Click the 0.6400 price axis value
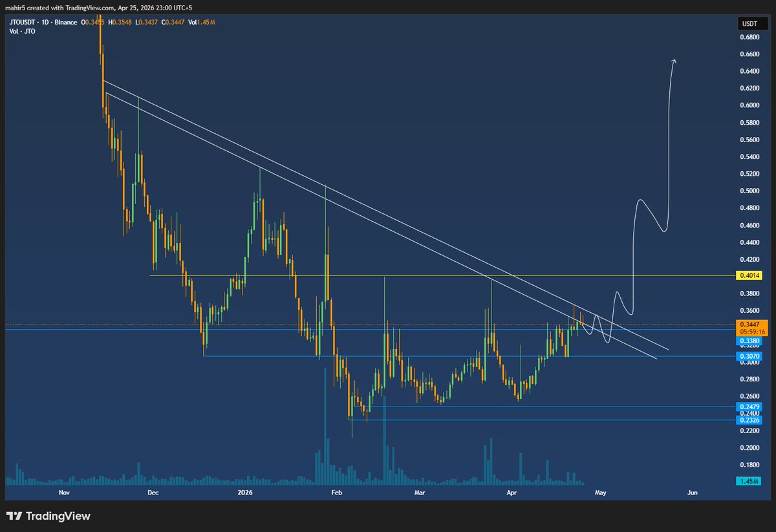 point(749,71)
